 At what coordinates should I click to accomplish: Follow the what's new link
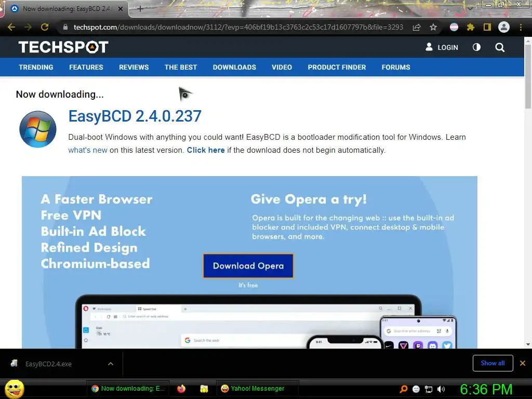click(88, 150)
